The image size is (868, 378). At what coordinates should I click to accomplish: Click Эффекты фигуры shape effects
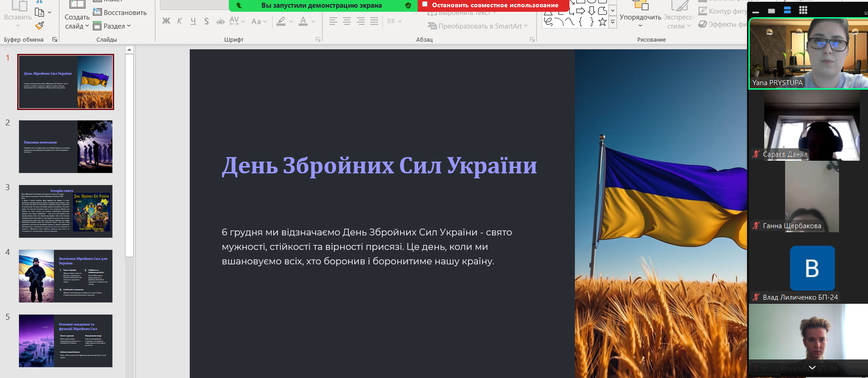tap(723, 24)
